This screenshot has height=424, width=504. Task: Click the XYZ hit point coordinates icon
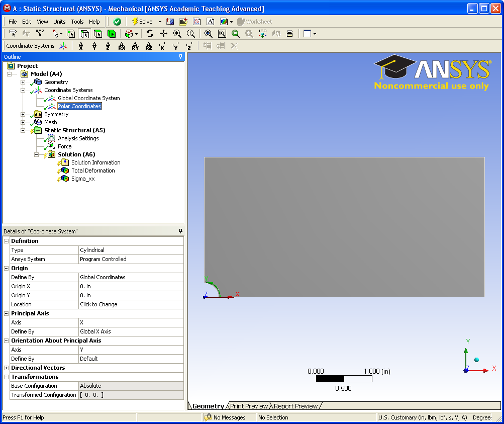[40, 34]
